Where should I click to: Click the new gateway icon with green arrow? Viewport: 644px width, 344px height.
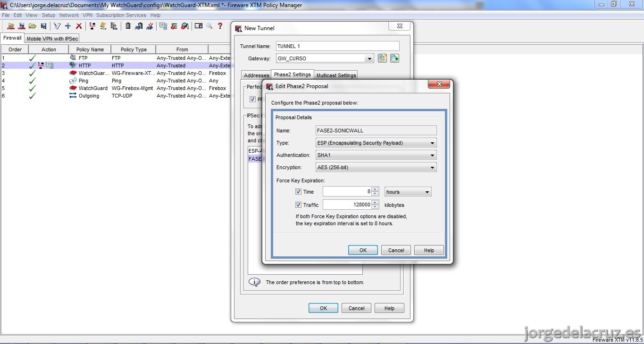394,58
